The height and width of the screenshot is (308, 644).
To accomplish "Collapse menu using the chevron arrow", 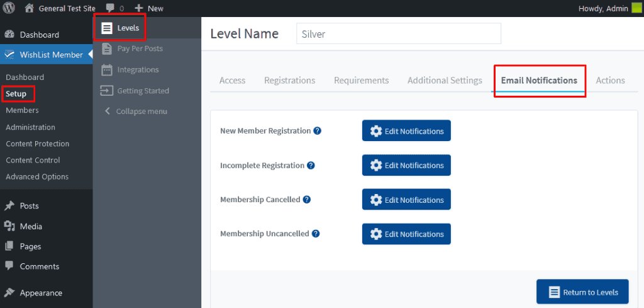I will pos(107,111).
